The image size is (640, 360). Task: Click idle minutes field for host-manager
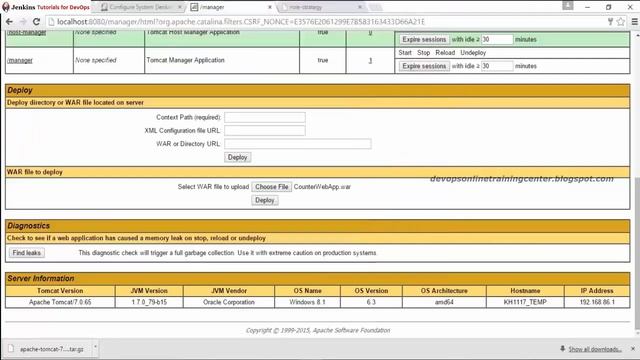[497, 40]
